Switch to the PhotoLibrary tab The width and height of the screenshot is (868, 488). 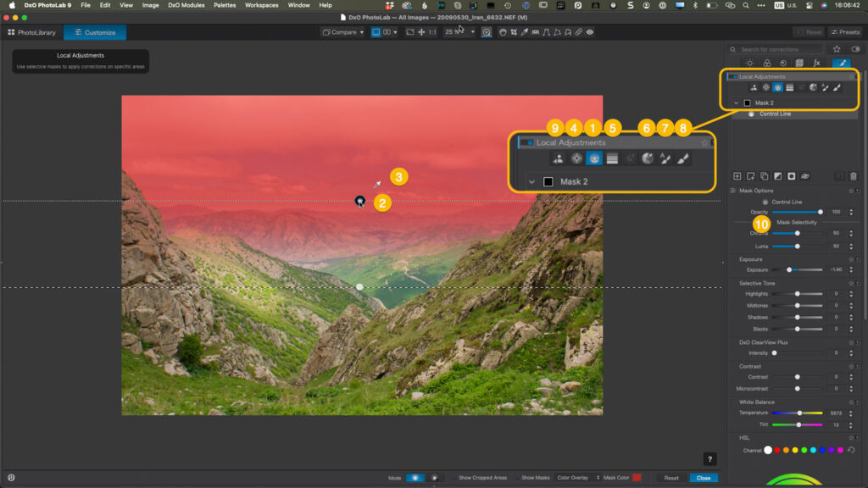click(x=31, y=32)
